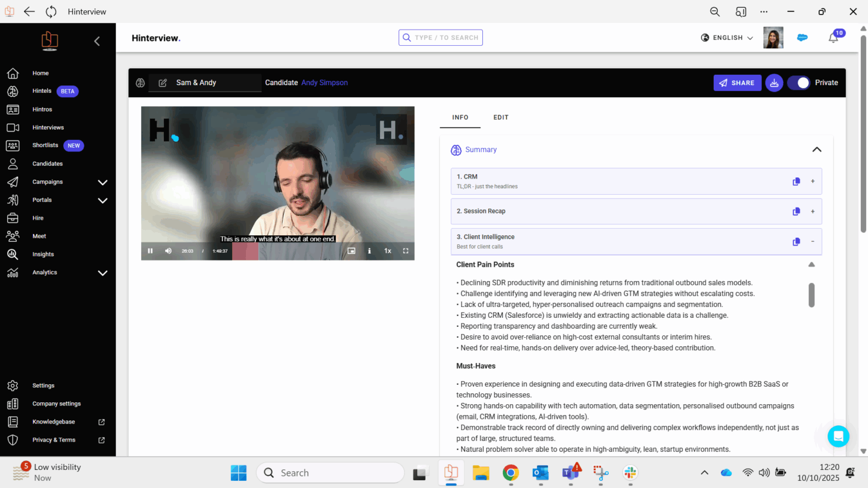Image resolution: width=868 pixels, height=488 pixels.
Task: Copy the CRM summary section
Action: coord(796,182)
